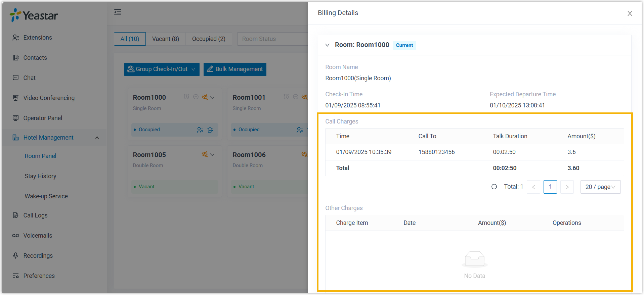This screenshot has height=295, width=644.
Task: Close the Billing Details panel
Action: point(630,13)
